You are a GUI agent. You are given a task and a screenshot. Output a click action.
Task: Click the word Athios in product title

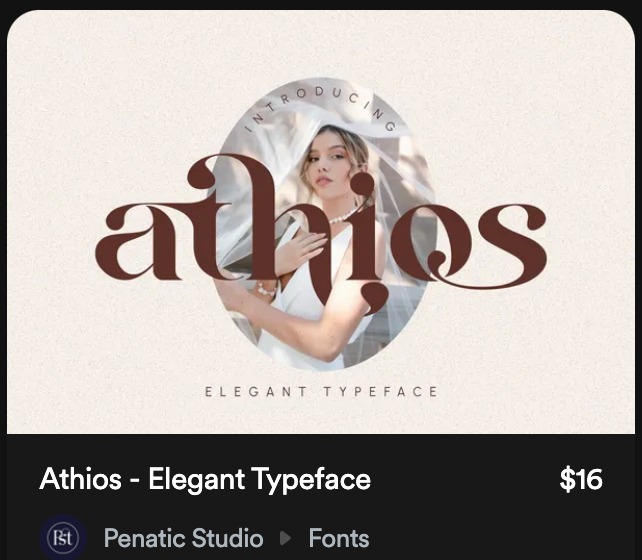[81, 479]
